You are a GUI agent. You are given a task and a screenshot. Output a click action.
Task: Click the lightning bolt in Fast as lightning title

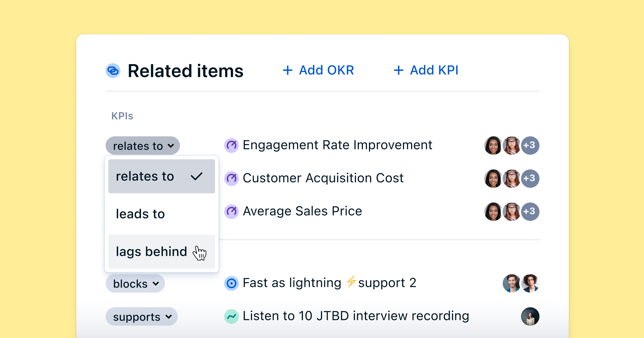coord(351,282)
